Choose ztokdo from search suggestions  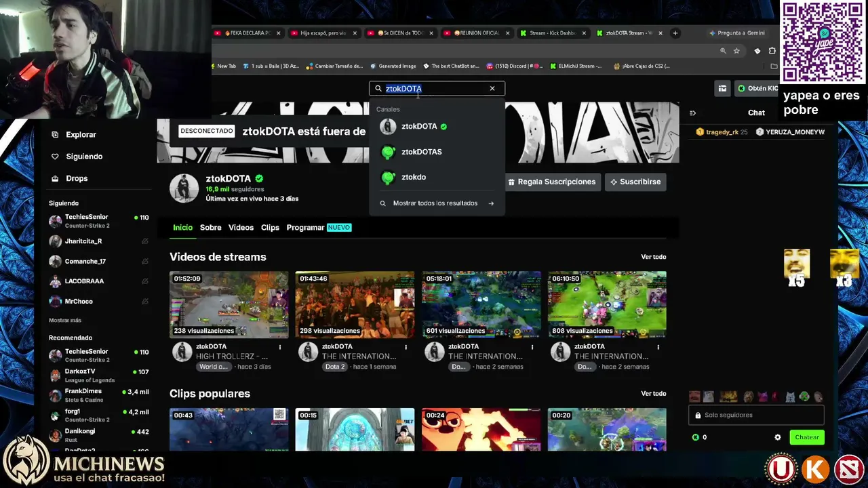click(437, 177)
